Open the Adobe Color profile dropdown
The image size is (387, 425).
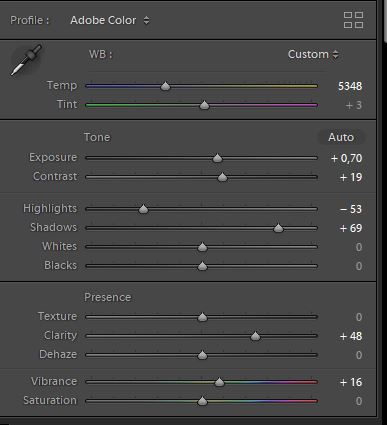[x=110, y=20]
